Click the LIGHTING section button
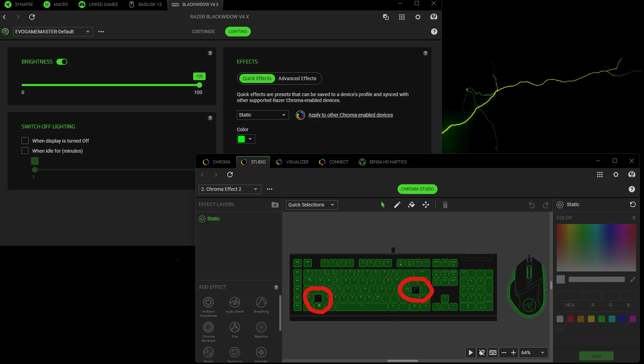Image resolution: width=644 pixels, height=364 pixels. (238, 32)
